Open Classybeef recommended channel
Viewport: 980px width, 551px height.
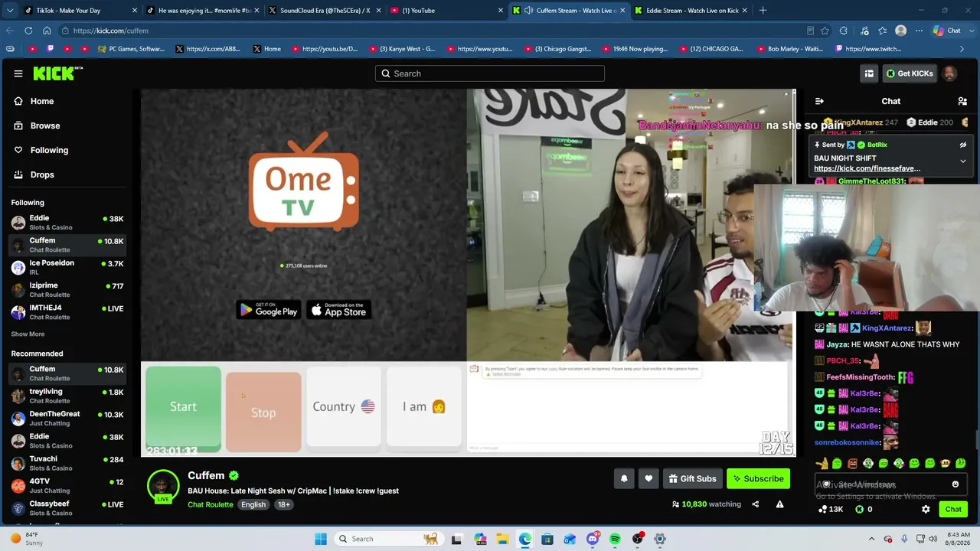click(x=67, y=507)
